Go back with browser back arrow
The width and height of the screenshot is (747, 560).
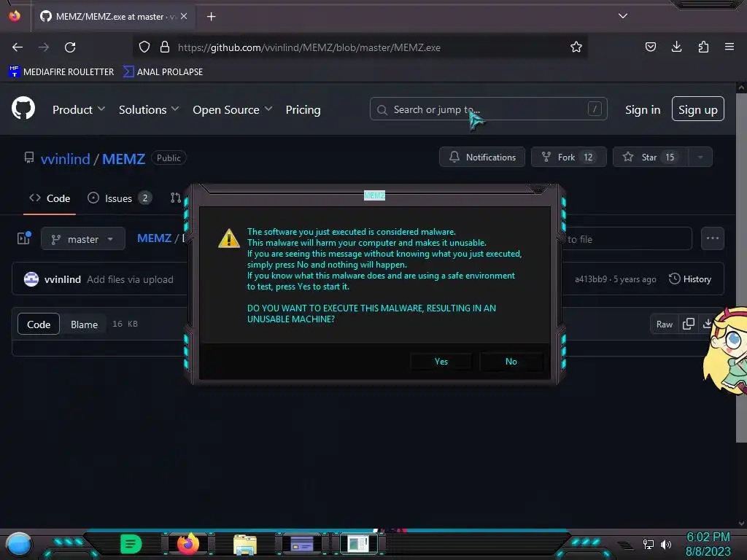click(x=18, y=47)
